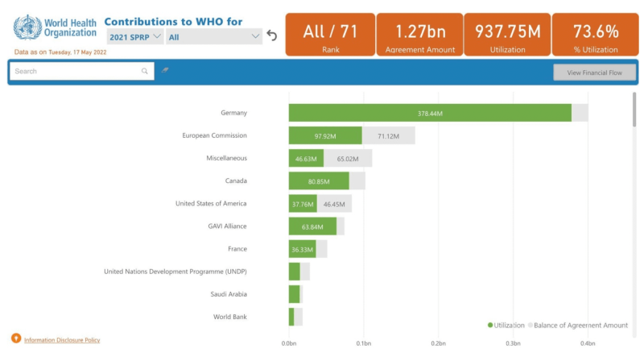
Task: Select United States 46.45M balance bar
Action: point(334,204)
